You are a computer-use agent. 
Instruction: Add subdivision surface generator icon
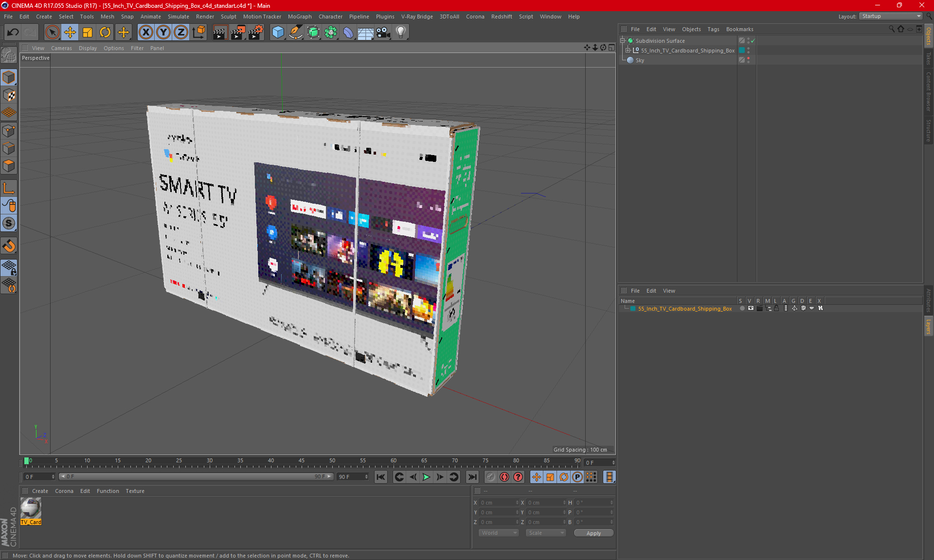(313, 33)
